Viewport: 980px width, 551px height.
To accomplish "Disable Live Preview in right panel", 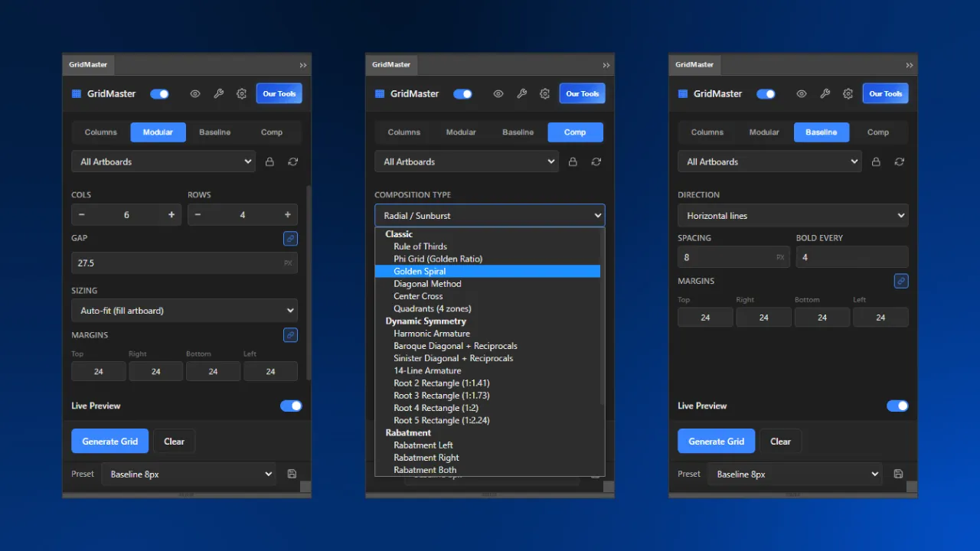I will point(897,406).
